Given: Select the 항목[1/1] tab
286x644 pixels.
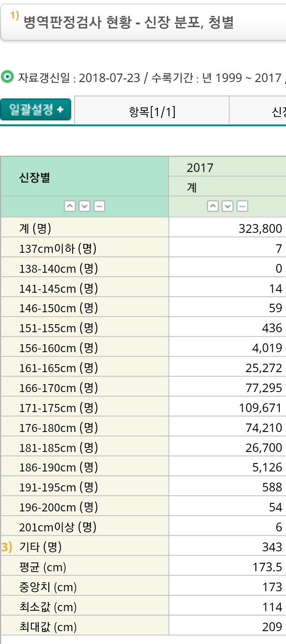Looking at the screenshot, I should tap(152, 112).
